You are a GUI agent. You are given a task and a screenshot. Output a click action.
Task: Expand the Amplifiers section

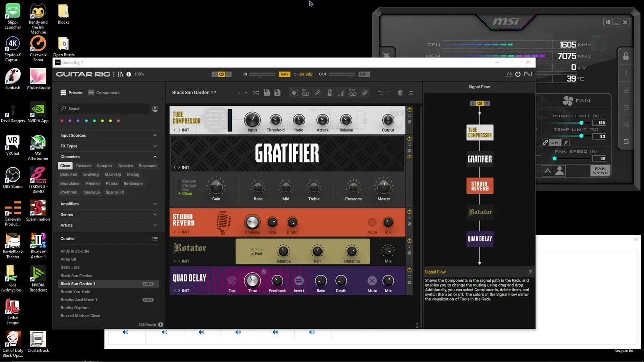click(x=109, y=204)
